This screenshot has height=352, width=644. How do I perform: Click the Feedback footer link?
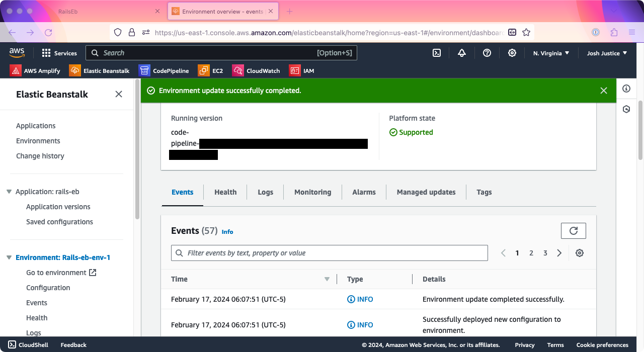(x=73, y=345)
